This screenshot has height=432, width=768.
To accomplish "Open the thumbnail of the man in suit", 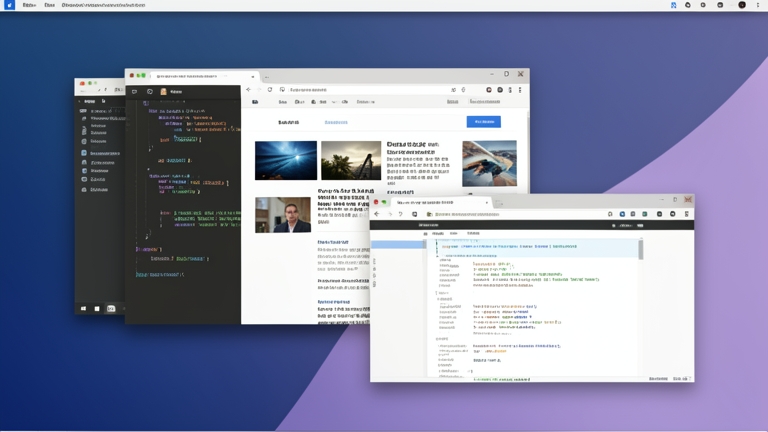I will 283,215.
